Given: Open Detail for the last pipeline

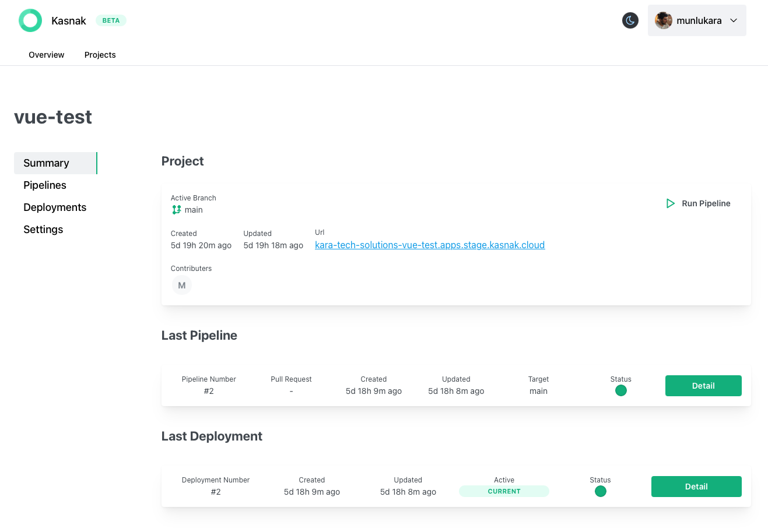Looking at the screenshot, I should (x=703, y=386).
